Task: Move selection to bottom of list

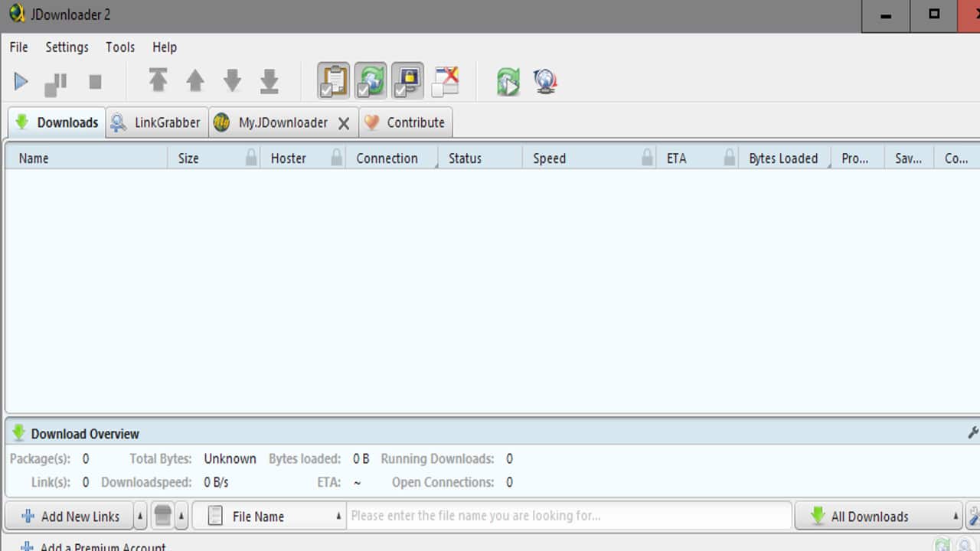Action: 269,81
